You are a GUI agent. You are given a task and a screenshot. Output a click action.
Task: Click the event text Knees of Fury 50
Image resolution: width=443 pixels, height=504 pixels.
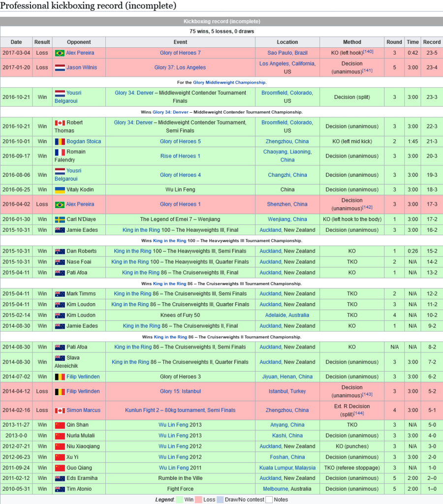tap(180, 315)
